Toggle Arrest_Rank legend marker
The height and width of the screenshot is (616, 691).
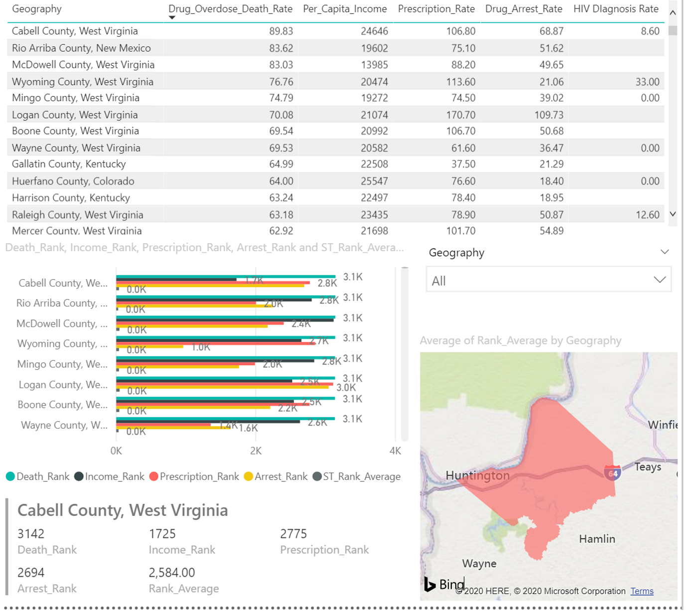click(x=248, y=476)
